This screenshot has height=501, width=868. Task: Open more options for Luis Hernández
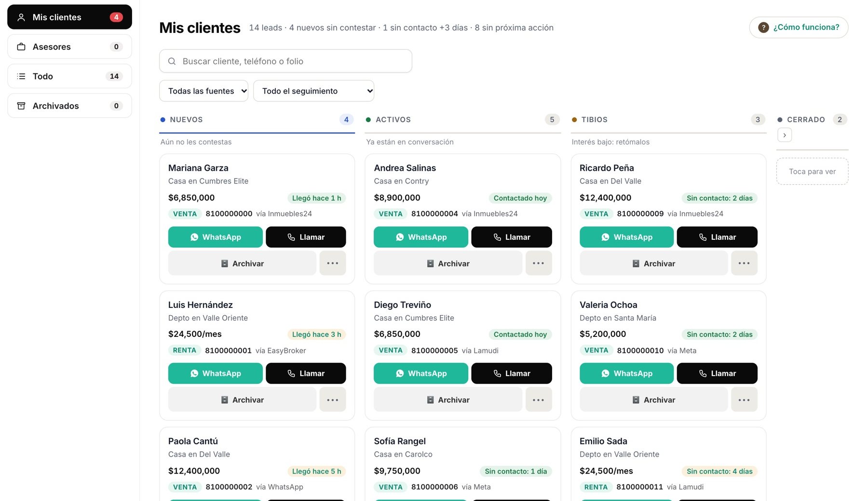(332, 400)
